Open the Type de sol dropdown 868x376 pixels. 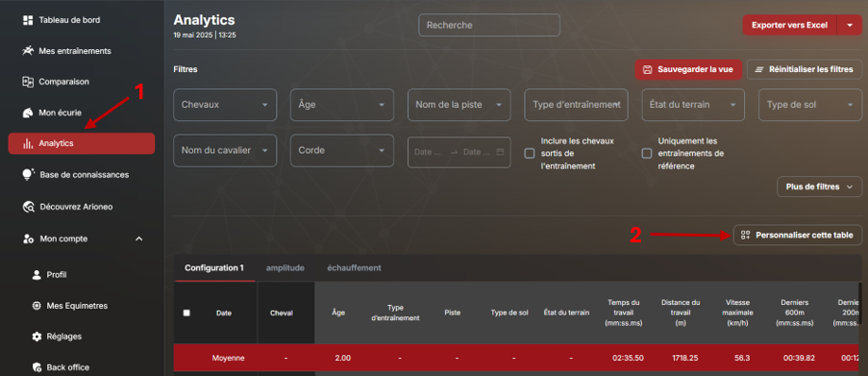(x=810, y=105)
